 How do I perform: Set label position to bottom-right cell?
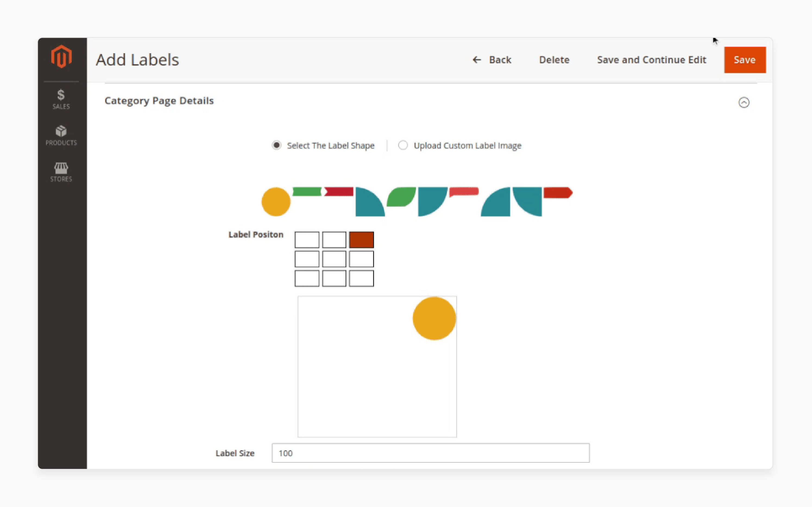(x=361, y=278)
